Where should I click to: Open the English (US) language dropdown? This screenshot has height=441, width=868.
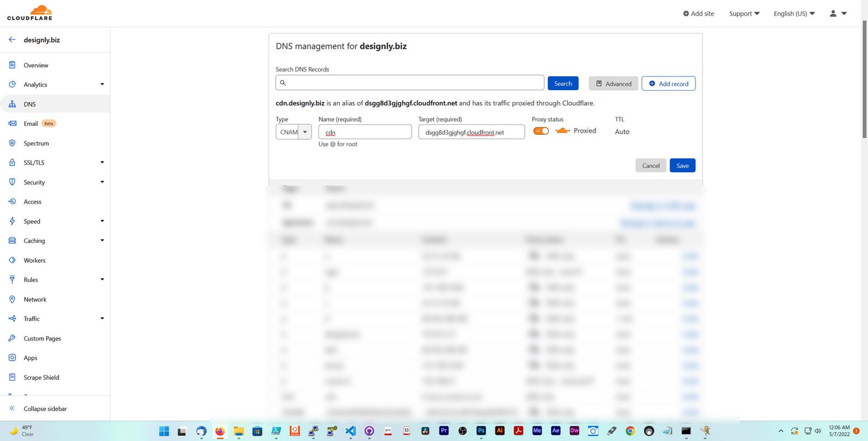click(x=794, y=14)
